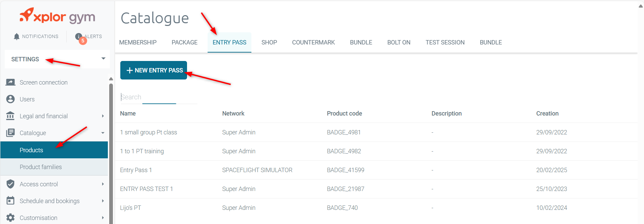The image size is (644, 224).
Task: Click the Catalogue library icon
Action: point(10,133)
